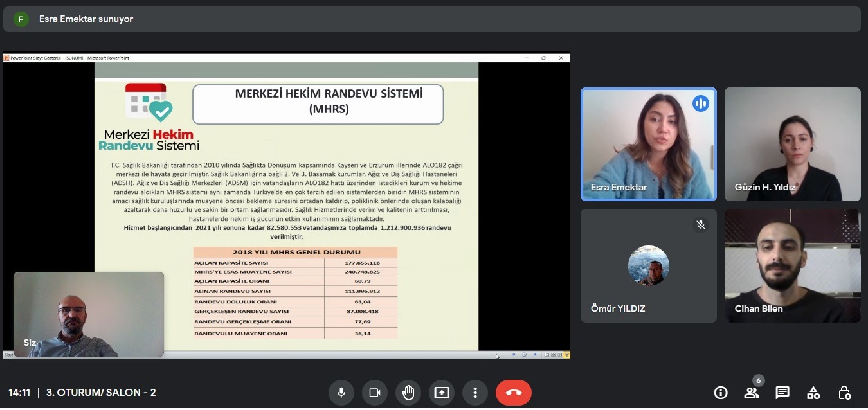Image resolution: width=868 pixels, height=410 pixels.
Task: Click the value '240.748.825' in the table
Action: pos(362,272)
